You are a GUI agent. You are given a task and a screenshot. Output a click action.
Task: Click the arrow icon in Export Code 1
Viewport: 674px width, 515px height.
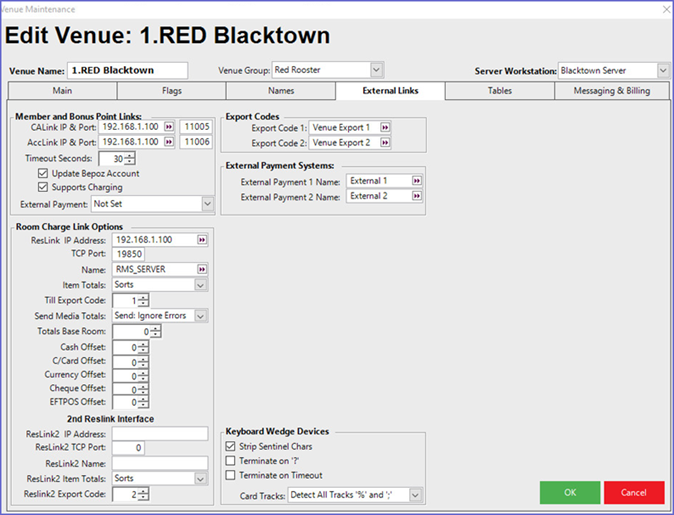385,128
